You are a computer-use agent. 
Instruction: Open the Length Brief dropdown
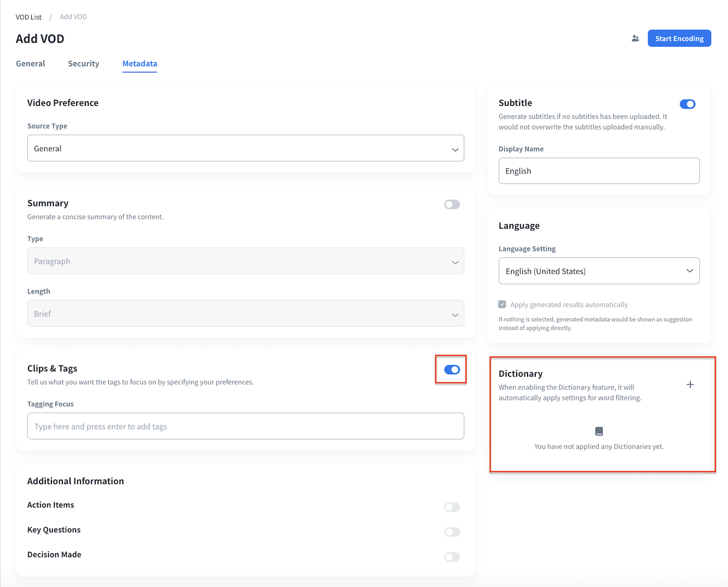pos(245,314)
